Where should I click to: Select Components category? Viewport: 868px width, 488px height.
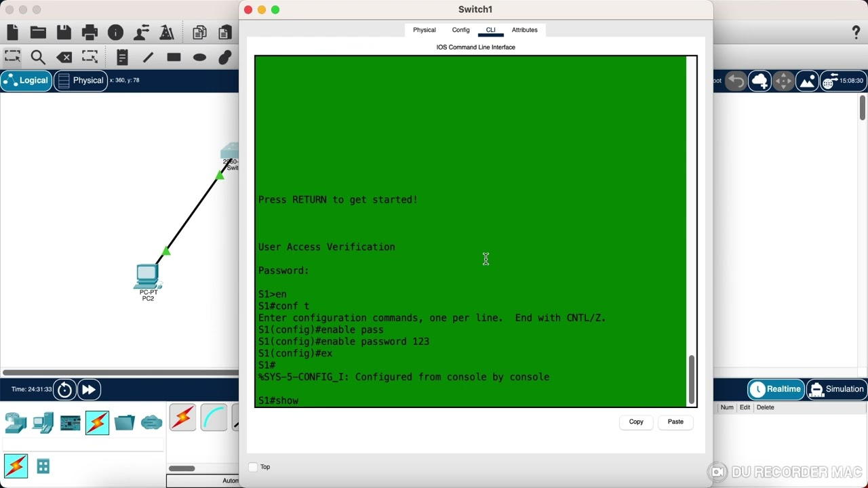click(70, 423)
